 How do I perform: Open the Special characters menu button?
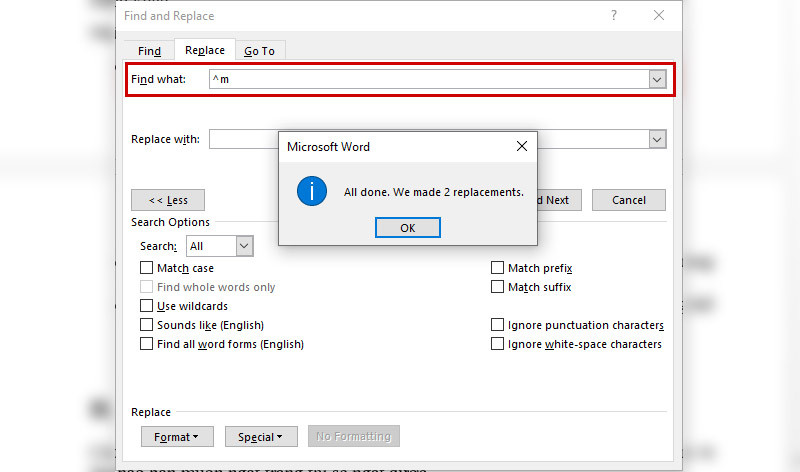point(261,437)
